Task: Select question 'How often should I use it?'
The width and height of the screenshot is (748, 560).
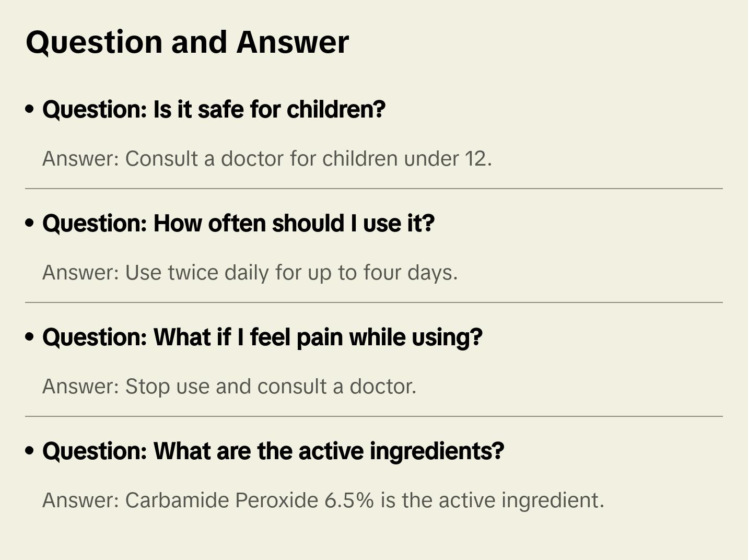Action: pos(238,224)
